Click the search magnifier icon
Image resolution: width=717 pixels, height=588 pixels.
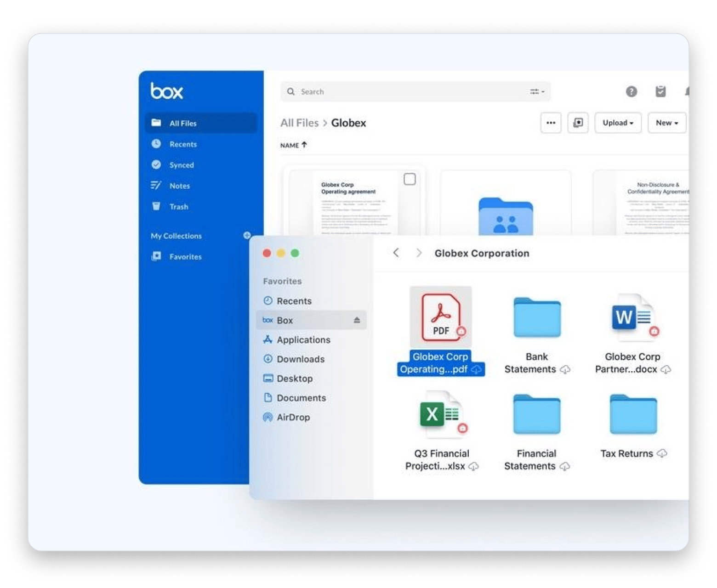click(x=291, y=91)
